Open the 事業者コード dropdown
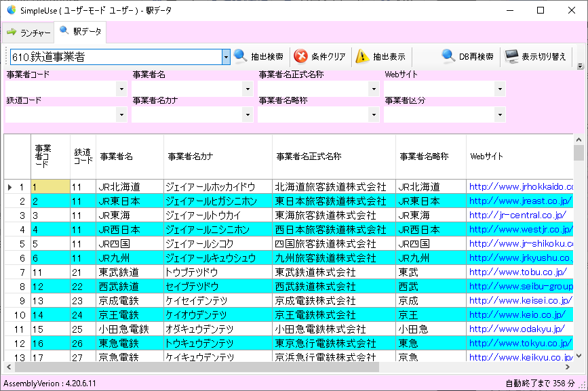 point(121,89)
